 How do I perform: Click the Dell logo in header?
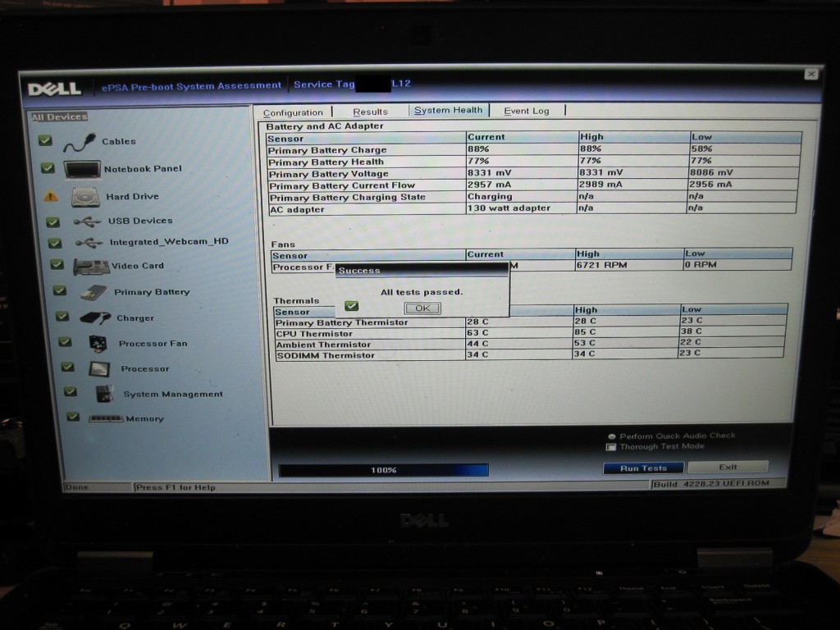[55, 89]
